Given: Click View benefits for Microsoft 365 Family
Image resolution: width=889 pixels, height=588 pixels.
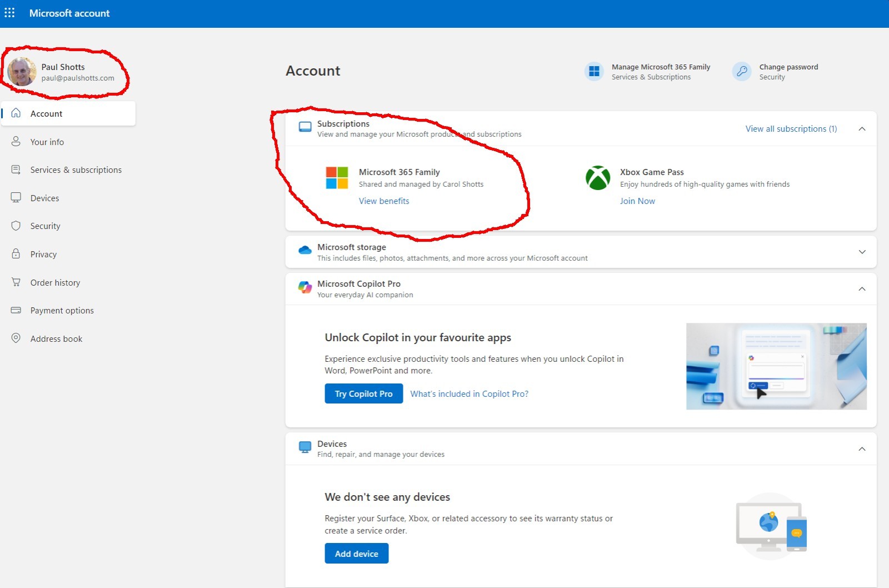Looking at the screenshot, I should pyautogui.click(x=384, y=201).
